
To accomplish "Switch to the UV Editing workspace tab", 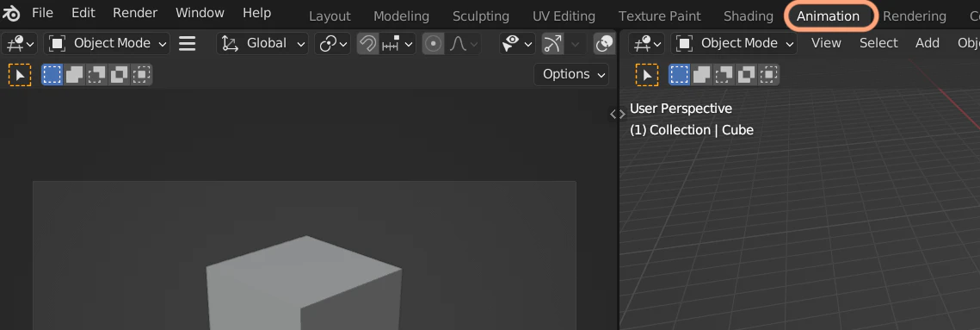I will [564, 16].
